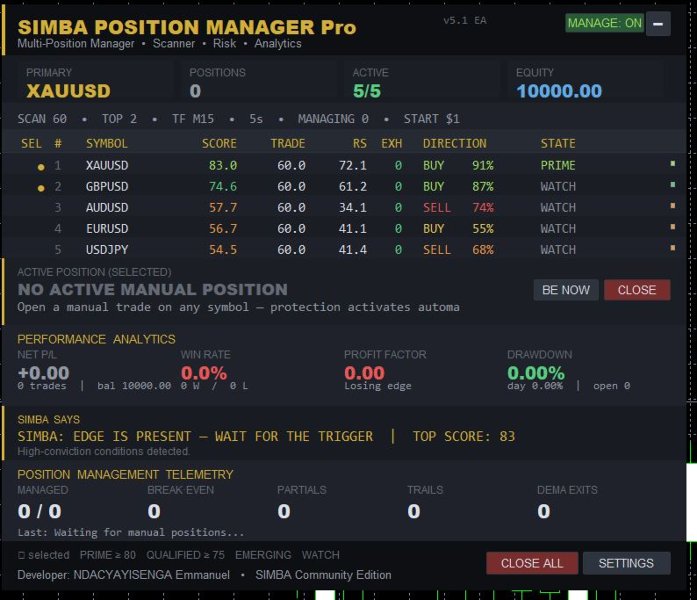Click the EQUITY 10000.00 value
Image resolution: width=697 pixels, height=600 pixels.
coord(559,91)
